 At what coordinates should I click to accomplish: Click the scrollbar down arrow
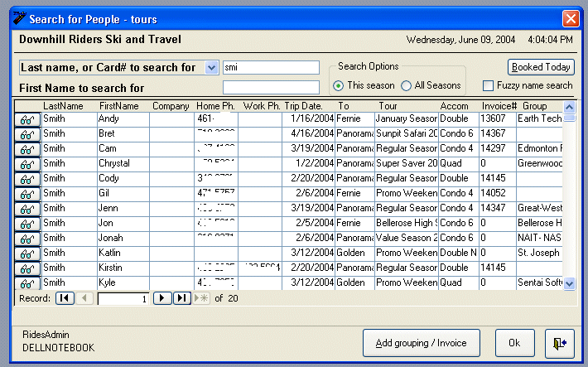[x=569, y=283]
